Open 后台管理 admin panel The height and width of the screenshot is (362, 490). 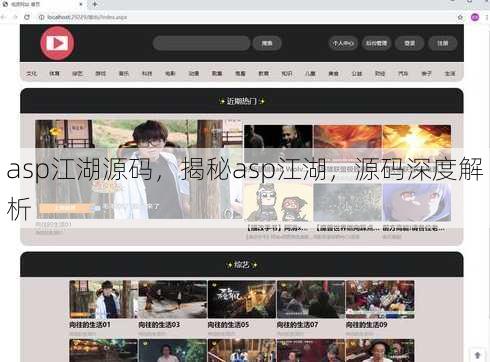pyautogui.click(x=376, y=43)
